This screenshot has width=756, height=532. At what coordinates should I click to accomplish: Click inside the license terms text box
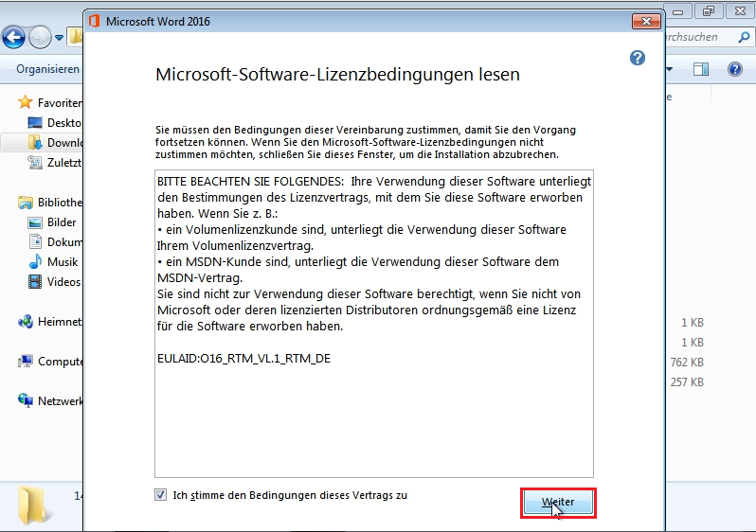click(x=374, y=324)
